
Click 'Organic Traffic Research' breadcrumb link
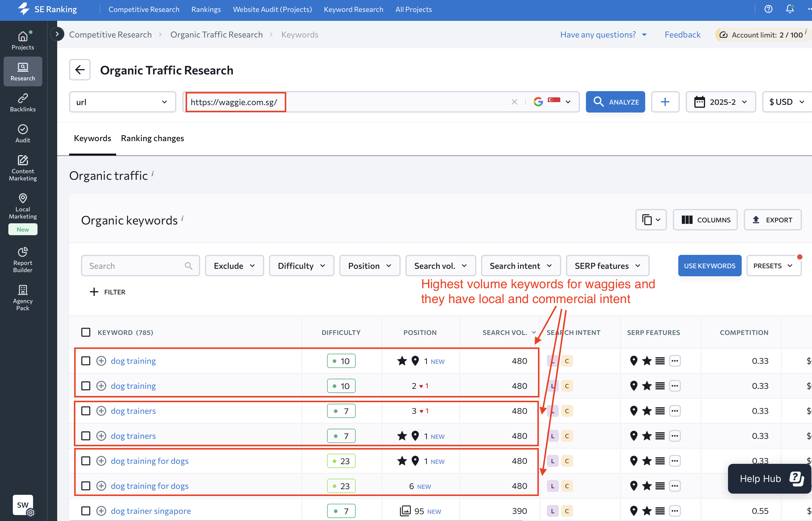pyautogui.click(x=216, y=35)
